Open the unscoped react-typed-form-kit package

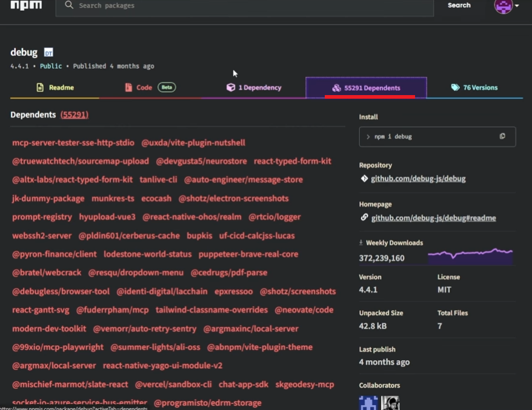coord(293,161)
